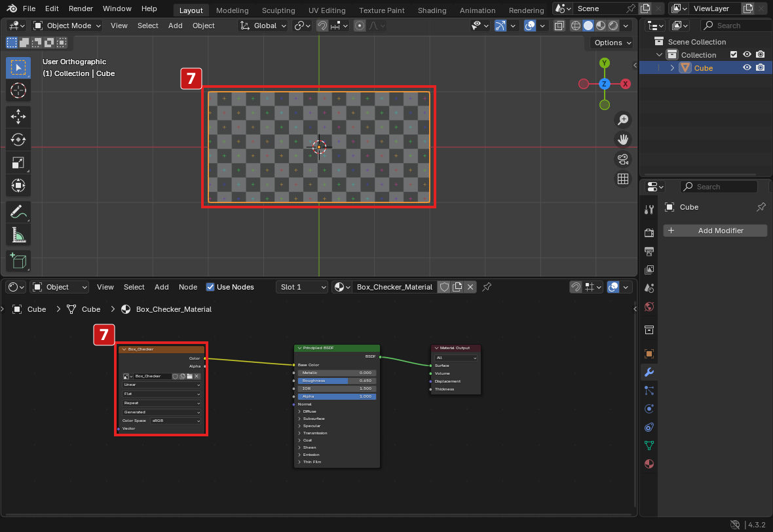Open the Scene properties tab

click(649, 288)
